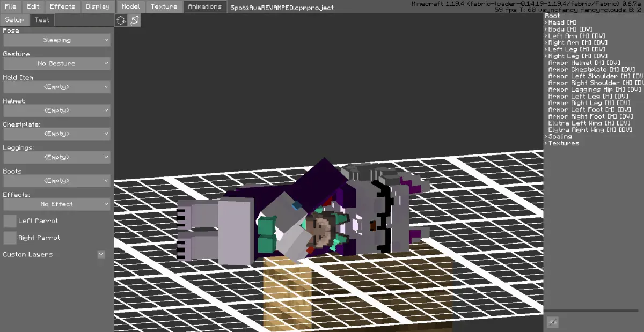Switch to the Animations tab
This screenshot has width=644, height=332.
(x=205, y=6)
